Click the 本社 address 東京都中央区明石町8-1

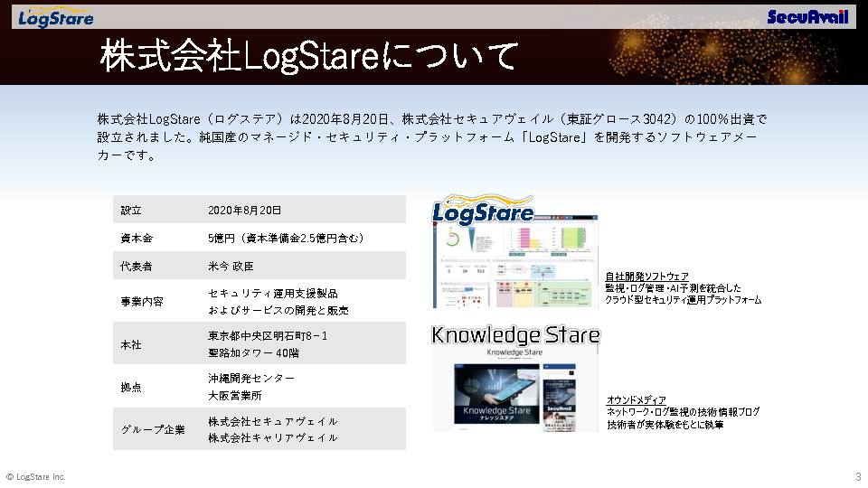pyautogui.click(x=268, y=336)
